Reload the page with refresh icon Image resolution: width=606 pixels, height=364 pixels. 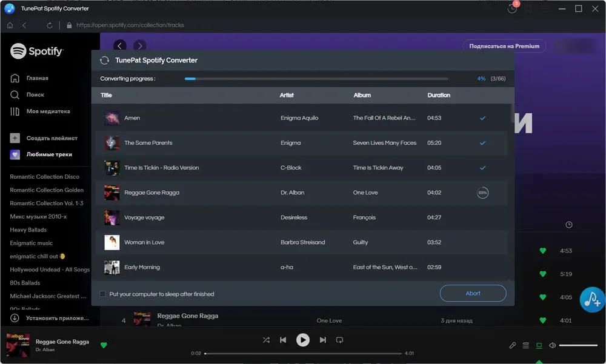tap(50, 25)
